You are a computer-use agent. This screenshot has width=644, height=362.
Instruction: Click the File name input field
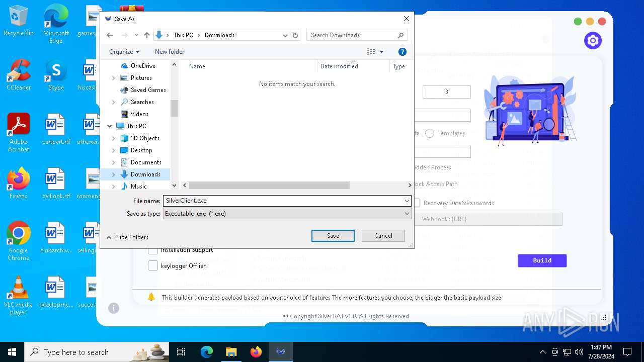coord(283,201)
